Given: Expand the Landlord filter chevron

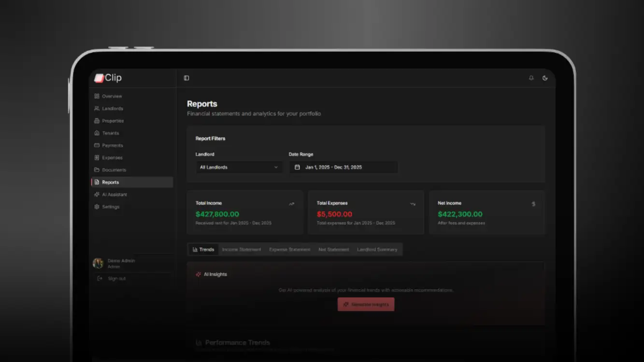Looking at the screenshot, I should click(276, 167).
